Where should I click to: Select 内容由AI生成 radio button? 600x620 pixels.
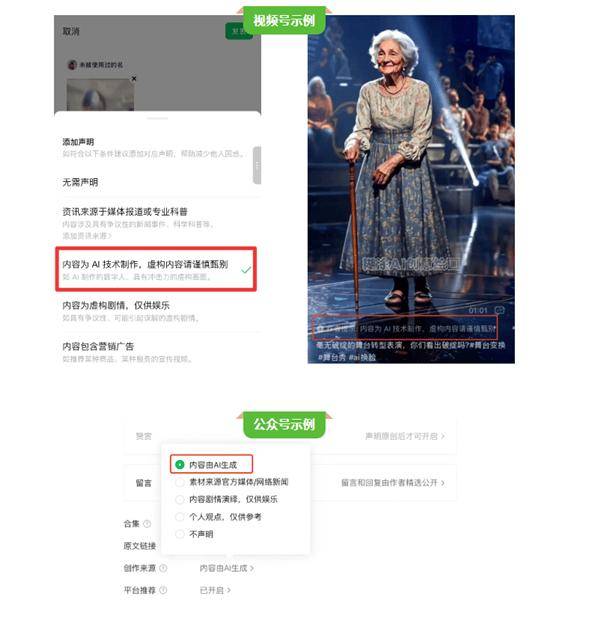pyautogui.click(x=180, y=465)
